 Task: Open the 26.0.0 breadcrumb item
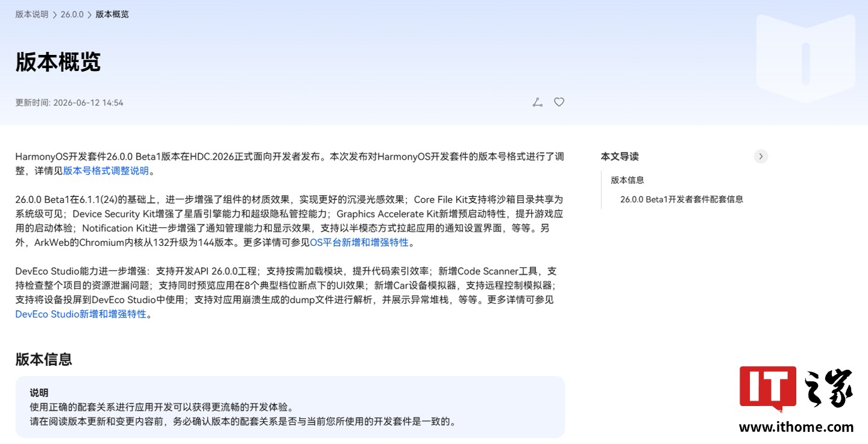(72, 14)
